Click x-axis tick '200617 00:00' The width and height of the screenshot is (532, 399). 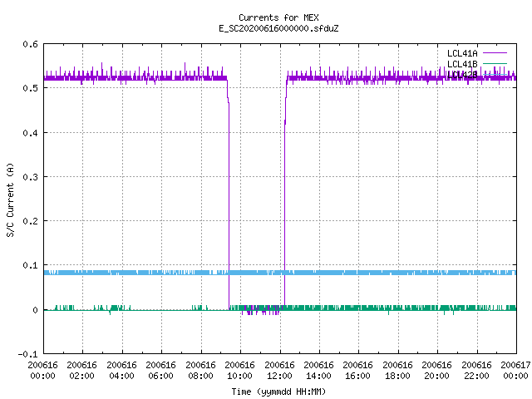point(515,371)
